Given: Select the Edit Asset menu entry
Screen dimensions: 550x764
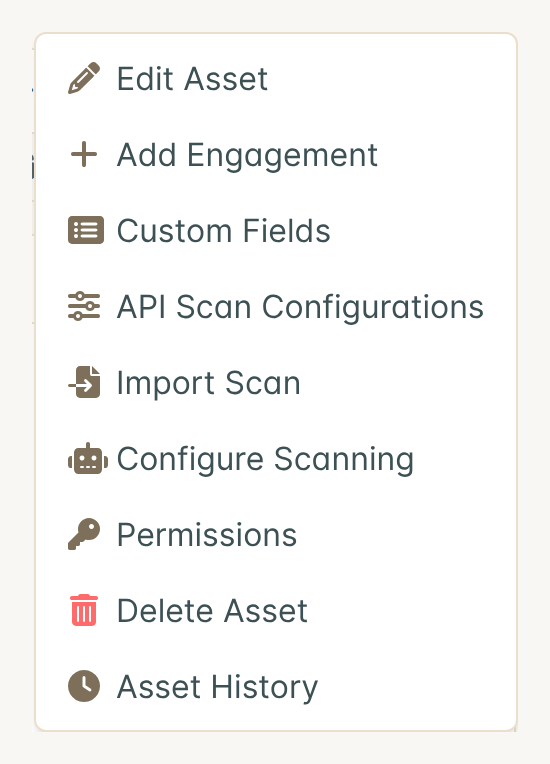Looking at the screenshot, I should pos(276,78).
